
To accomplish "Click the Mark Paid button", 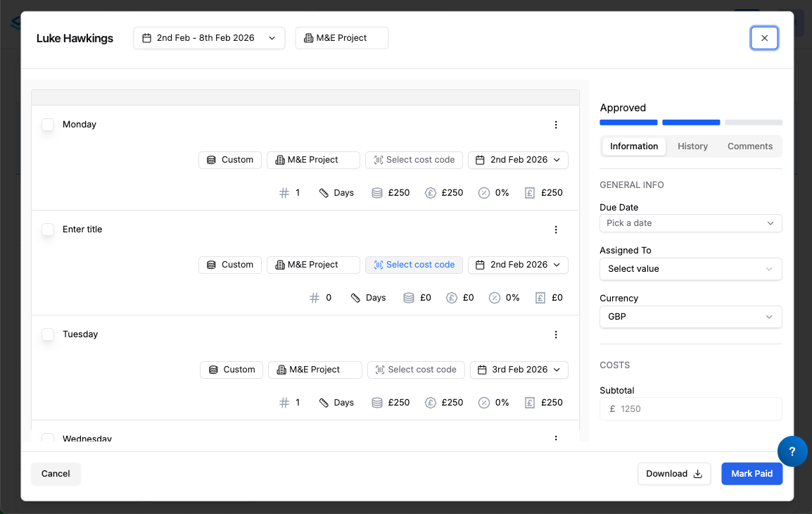I will [752, 474].
